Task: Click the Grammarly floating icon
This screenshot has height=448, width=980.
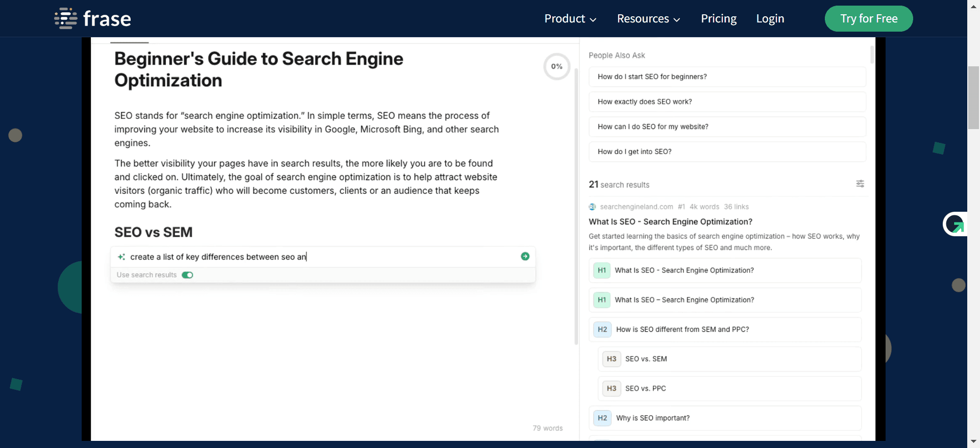Action: [954, 224]
